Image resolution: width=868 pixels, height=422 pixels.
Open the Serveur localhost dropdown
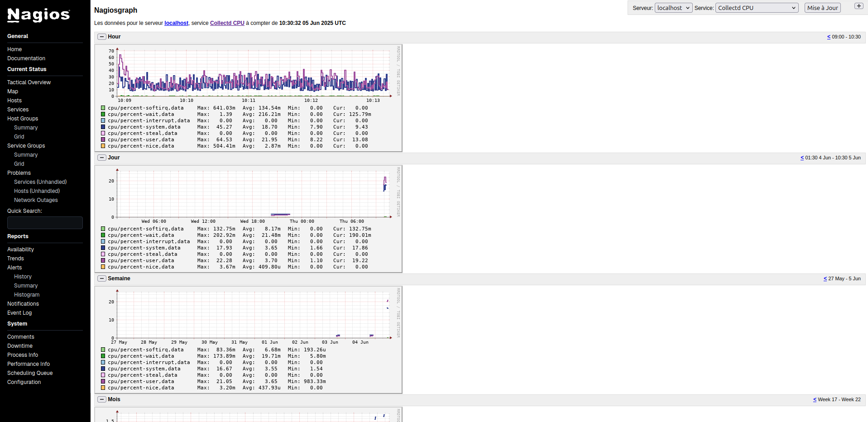[673, 8]
